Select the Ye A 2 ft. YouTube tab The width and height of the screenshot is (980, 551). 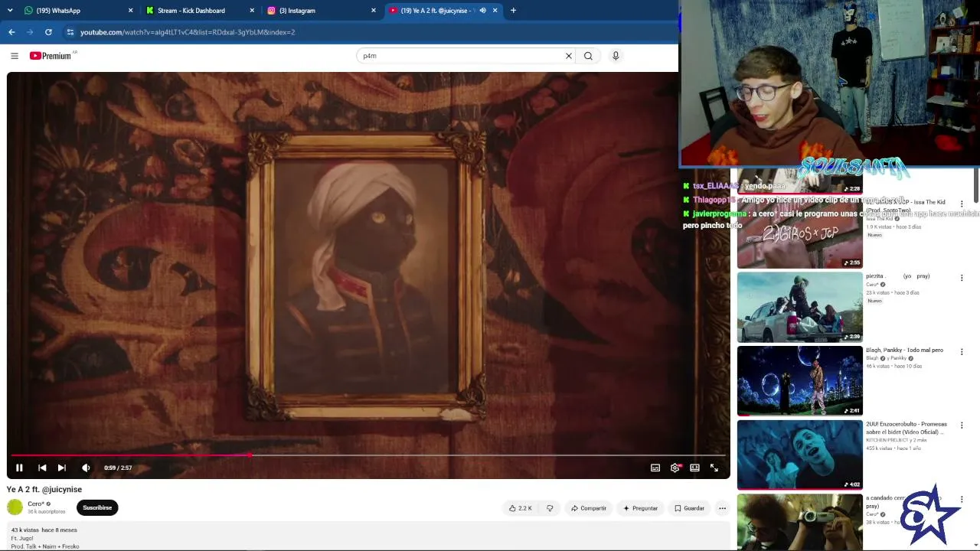[x=443, y=11]
